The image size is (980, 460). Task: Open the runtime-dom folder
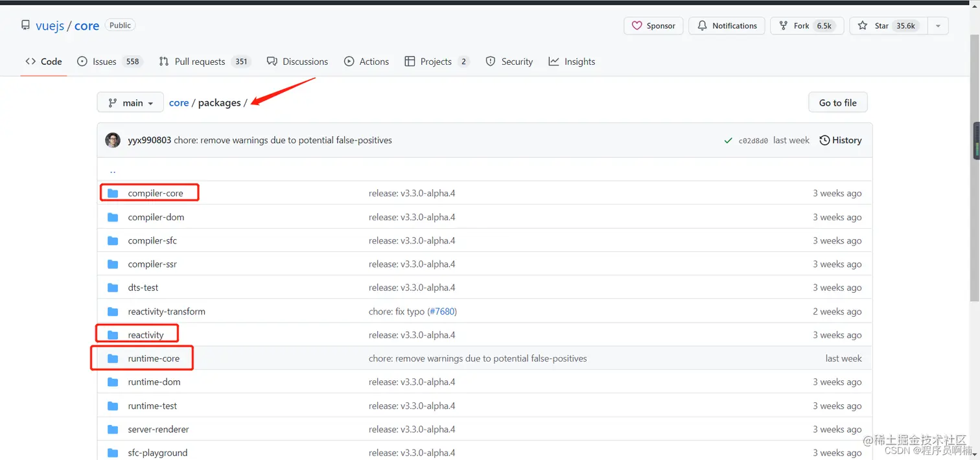154,382
